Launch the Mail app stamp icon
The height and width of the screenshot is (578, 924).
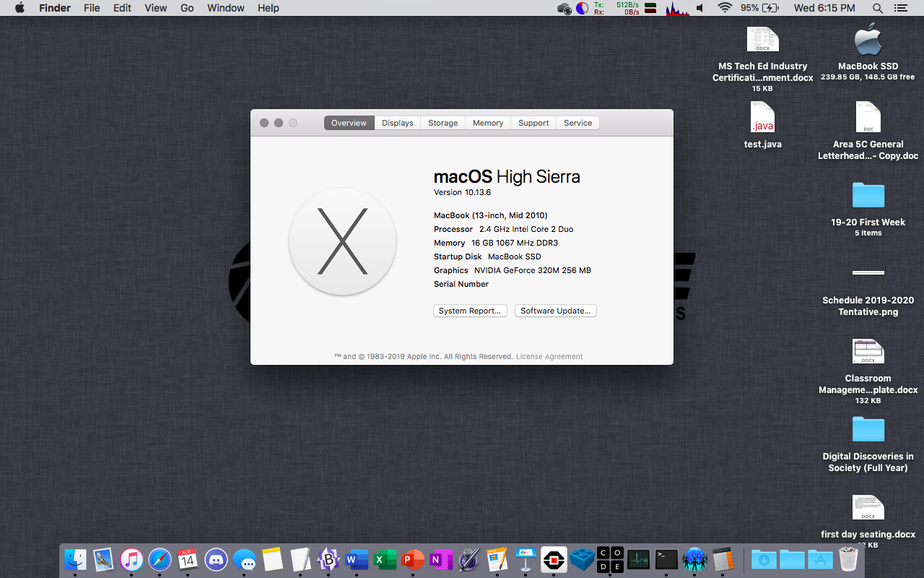point(103,559)
